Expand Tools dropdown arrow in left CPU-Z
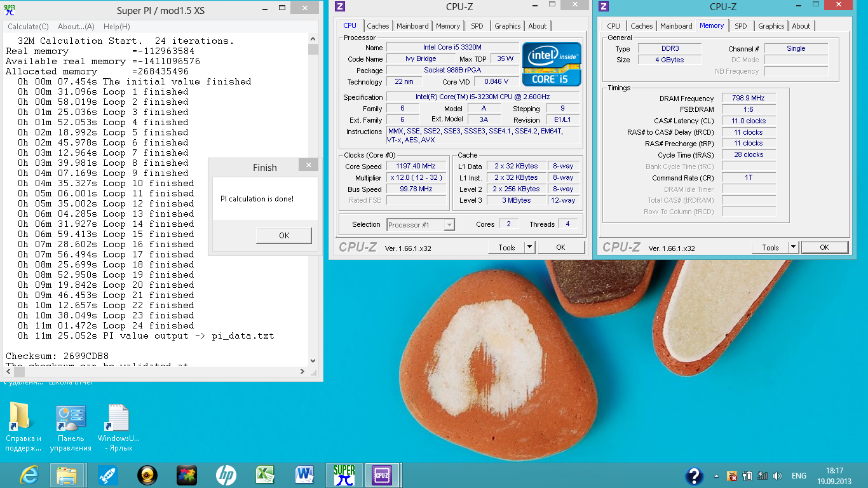Image resolution: width=868 pixels, height=488 pixels. coord(529,247)
